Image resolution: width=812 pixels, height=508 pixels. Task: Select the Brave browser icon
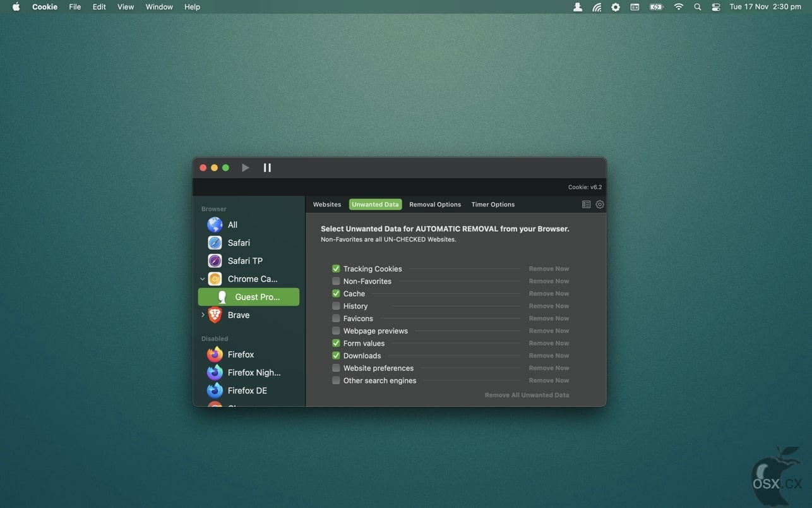point(215,315)
